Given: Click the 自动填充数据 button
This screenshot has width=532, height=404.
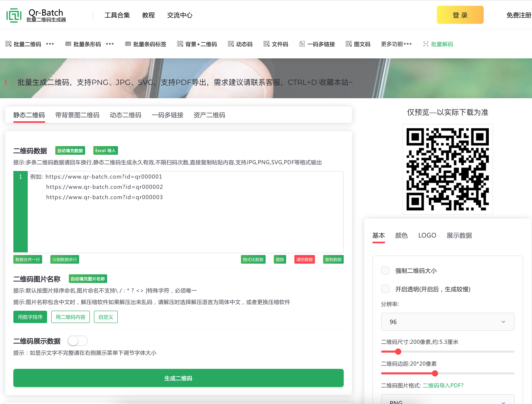Looking at the screenshot, I should pos(70,151).
